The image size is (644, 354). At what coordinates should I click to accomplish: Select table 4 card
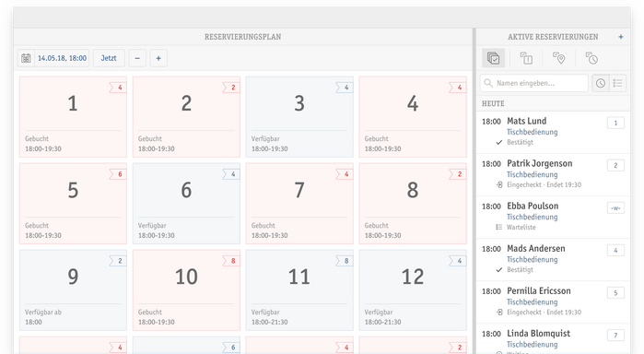(413, 117)
